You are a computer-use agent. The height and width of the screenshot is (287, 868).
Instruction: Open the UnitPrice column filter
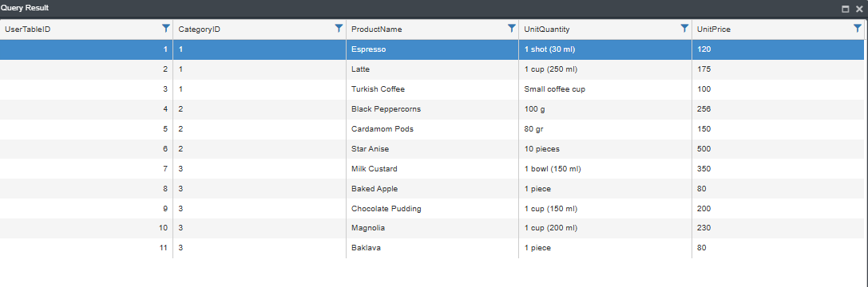(858, 29)
